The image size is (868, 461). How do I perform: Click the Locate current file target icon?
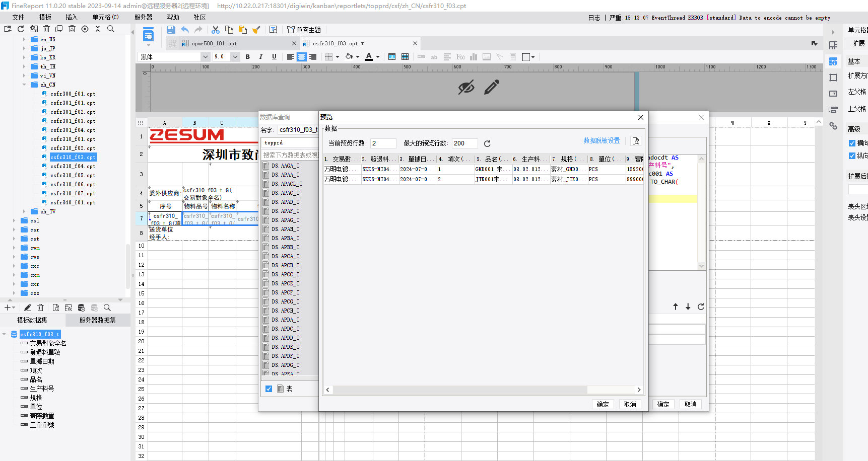point(85,29)
